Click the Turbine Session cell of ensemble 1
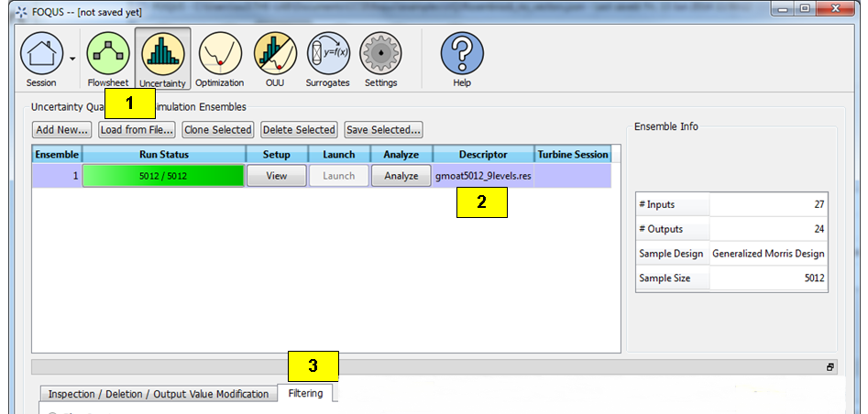Image resolution: width=868 pixels, height=414 pixels. click(x=573, y=176)
